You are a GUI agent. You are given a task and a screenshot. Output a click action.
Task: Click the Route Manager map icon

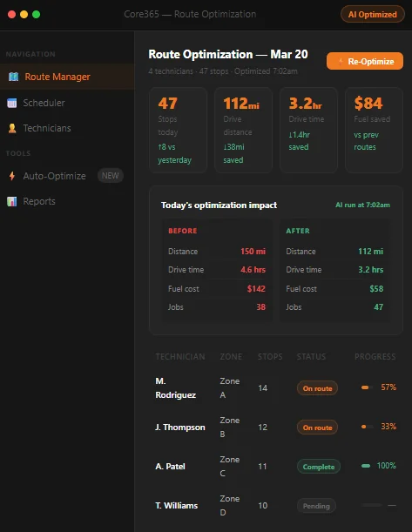point(14,77)
